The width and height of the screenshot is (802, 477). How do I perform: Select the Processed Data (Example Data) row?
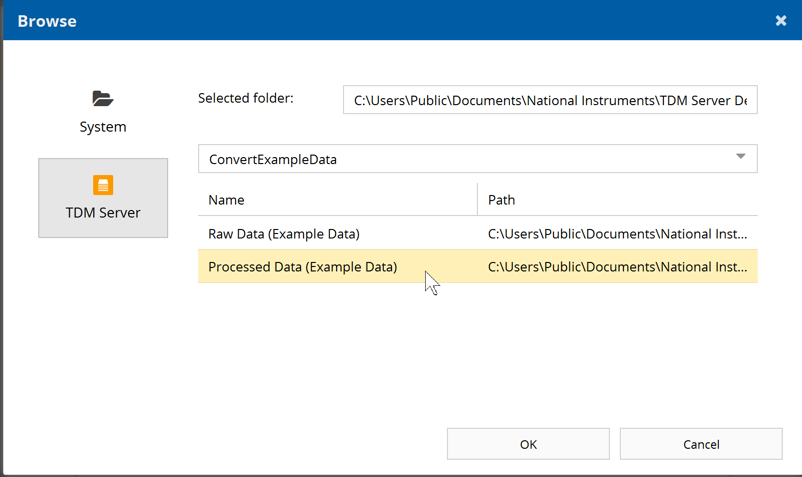302,267
